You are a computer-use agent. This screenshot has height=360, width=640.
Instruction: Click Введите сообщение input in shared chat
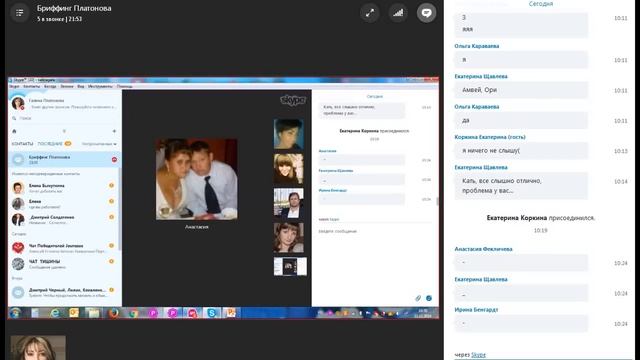pyautogui.click(x=375, y=231)
